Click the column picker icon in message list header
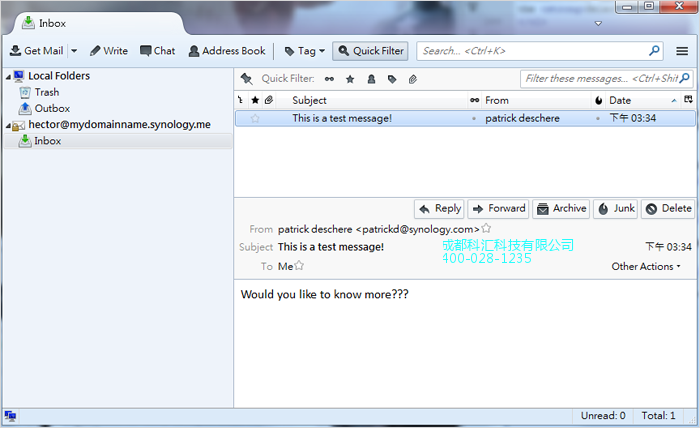The height and width of the screenshot is (428, 700). (688, 100)
